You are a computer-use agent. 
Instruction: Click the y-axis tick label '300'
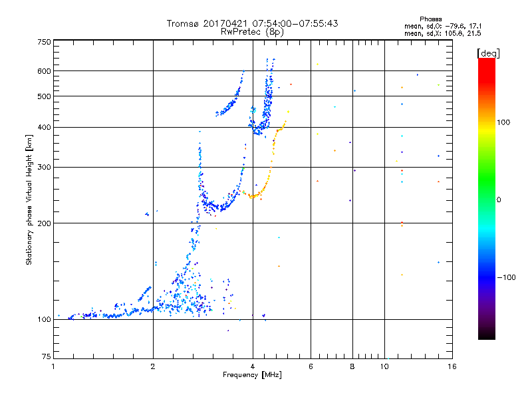point(44,168)
